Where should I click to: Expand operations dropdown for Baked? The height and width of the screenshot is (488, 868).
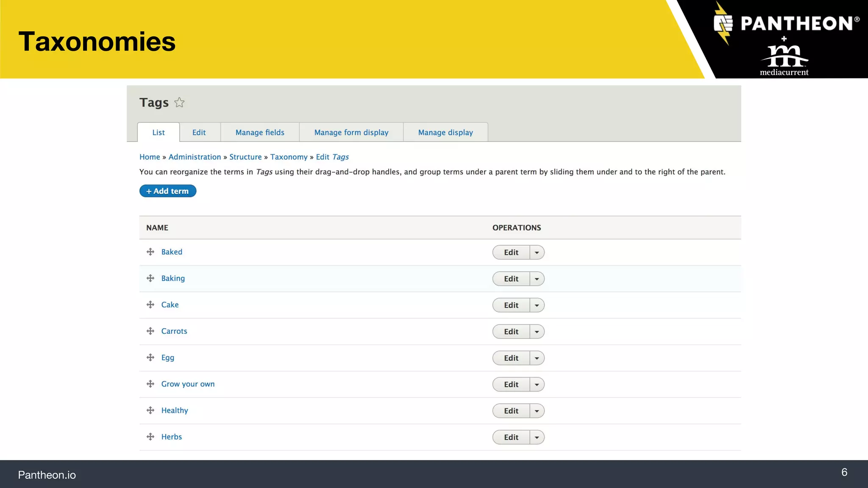pyautogui.click(x=537, y=252)
